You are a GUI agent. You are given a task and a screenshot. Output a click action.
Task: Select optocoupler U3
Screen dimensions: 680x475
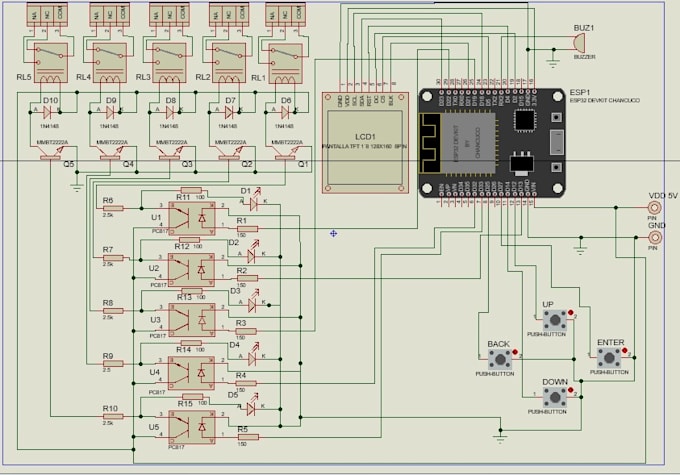point(192,320)
